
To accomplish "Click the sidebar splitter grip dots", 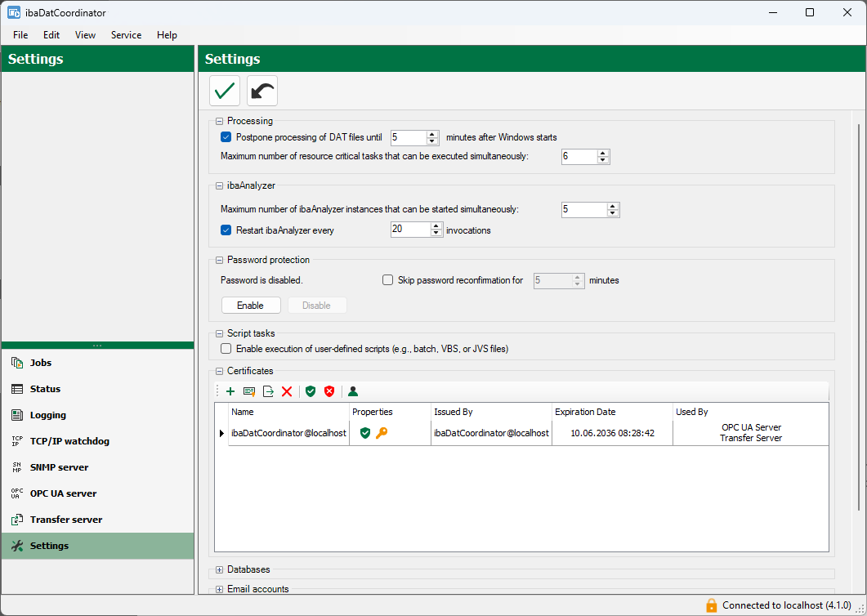I will coord(97,346).
